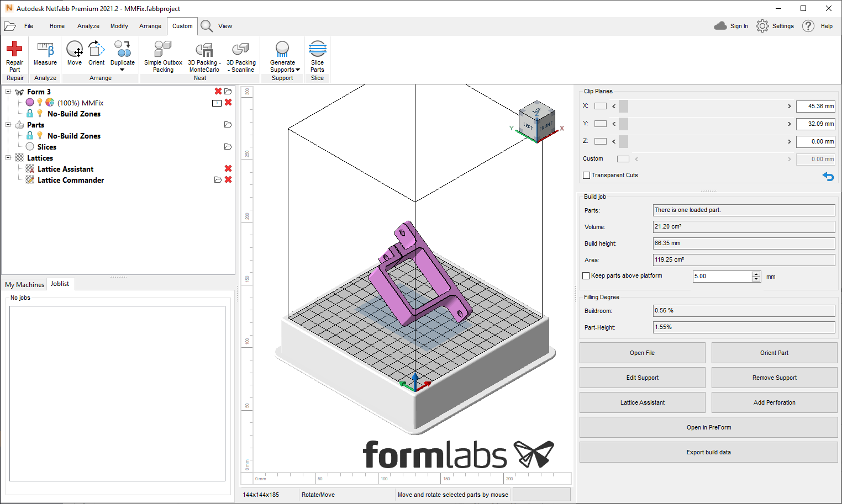This screenshot has width=842, height=504.
Task: Open Settings via the gear icon
Action: pos(762,26)
